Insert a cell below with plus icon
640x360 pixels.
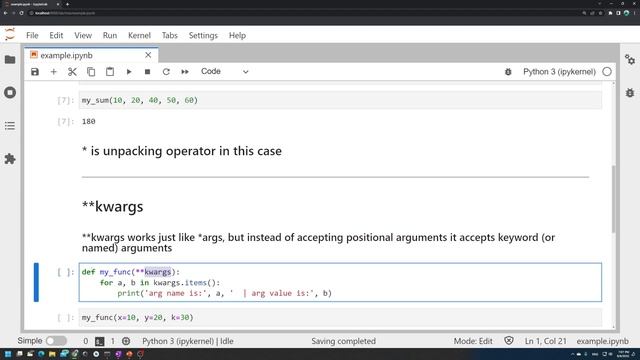[x=53, y=72]
